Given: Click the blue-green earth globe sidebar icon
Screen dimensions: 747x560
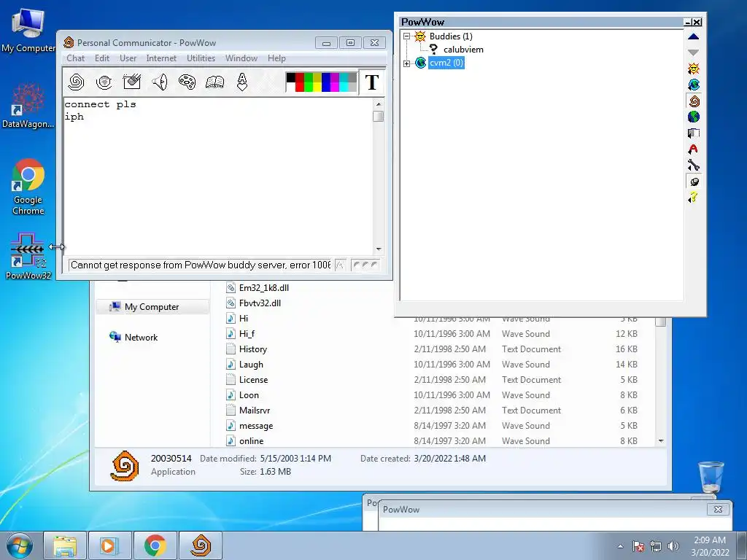Looking at the screenshot, I should click(x=694, y=117).
